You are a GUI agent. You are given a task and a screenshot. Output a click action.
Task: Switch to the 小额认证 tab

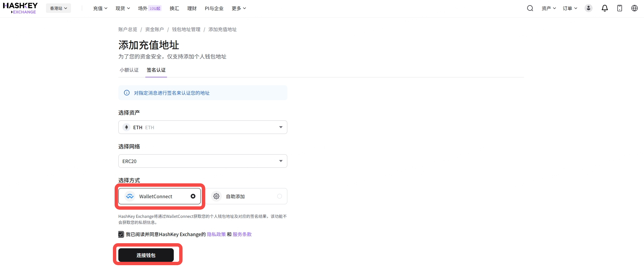point(129,70)
